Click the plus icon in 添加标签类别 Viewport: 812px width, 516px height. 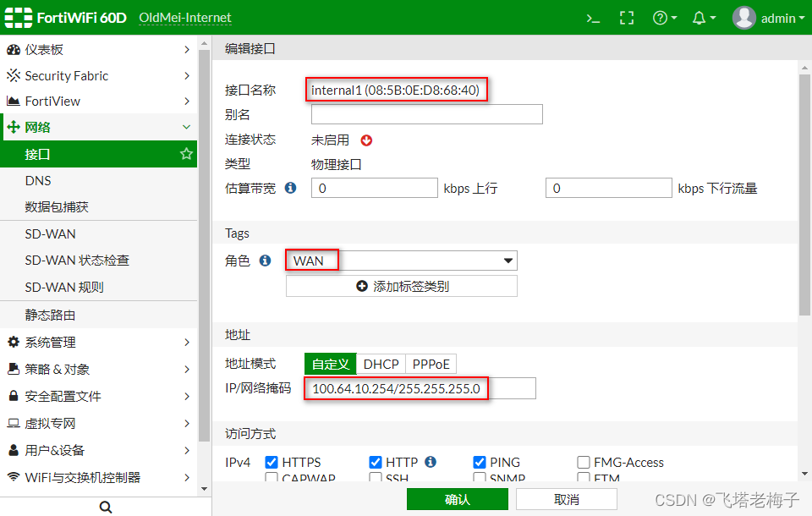pyautogui.click(x=362, y=286)
